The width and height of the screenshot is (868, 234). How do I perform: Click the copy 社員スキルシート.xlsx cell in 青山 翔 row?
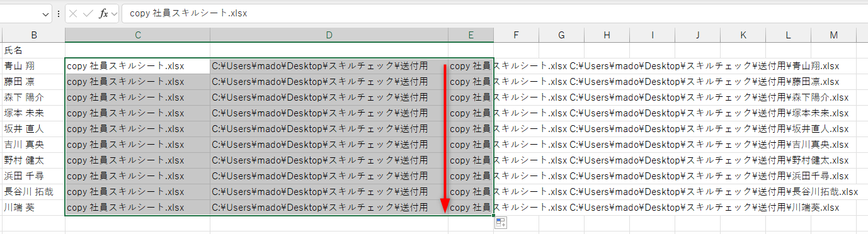click(x=137, y=65)
